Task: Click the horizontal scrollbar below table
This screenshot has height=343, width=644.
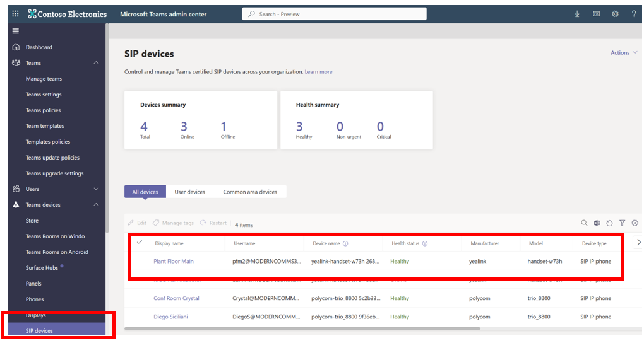Action: pyautogui.click(x=302, y=328)
